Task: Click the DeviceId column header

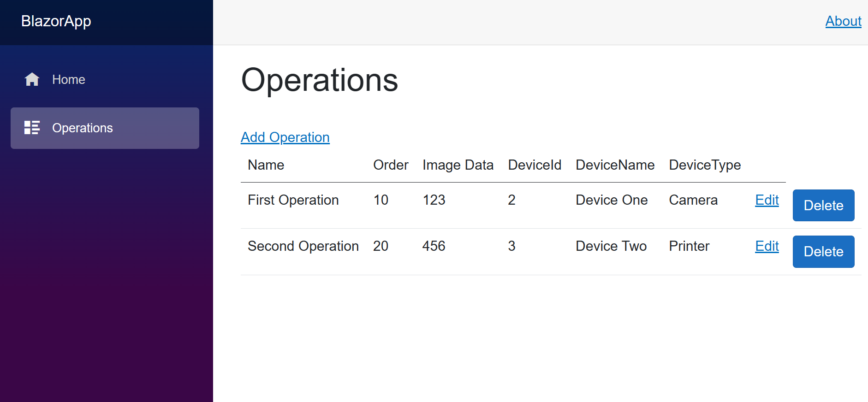Action: tap(535, 165)
